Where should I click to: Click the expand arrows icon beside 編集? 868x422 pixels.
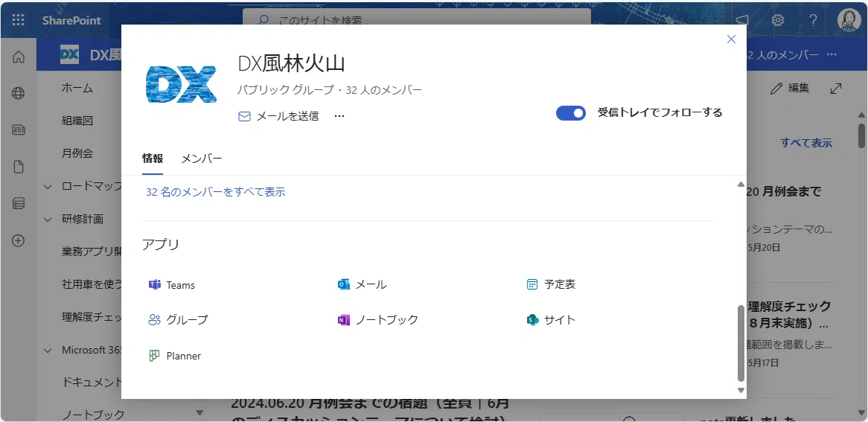coord(836,88)
